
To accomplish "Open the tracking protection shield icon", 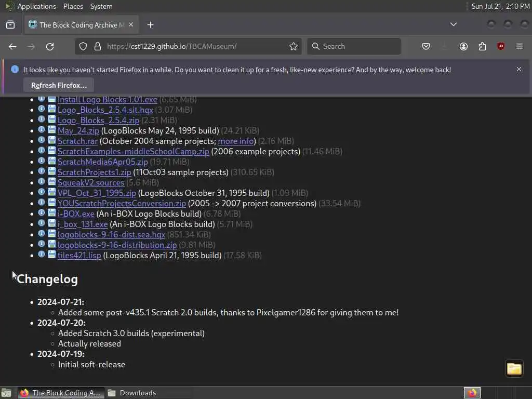I will coord(83,46).
